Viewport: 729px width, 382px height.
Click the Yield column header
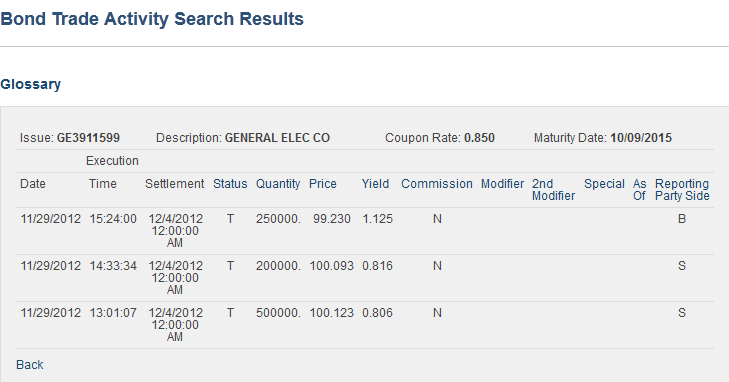(376, 184)
